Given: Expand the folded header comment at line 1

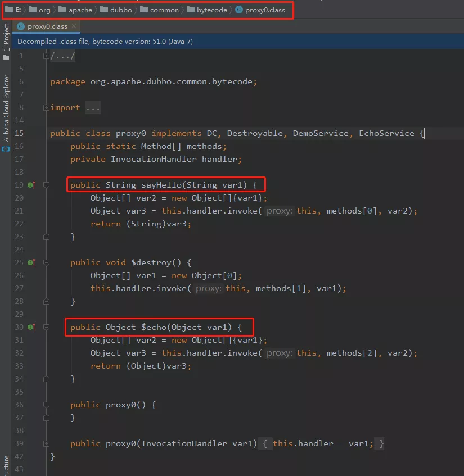Looking at the screenshot, I should coord(46,56).
